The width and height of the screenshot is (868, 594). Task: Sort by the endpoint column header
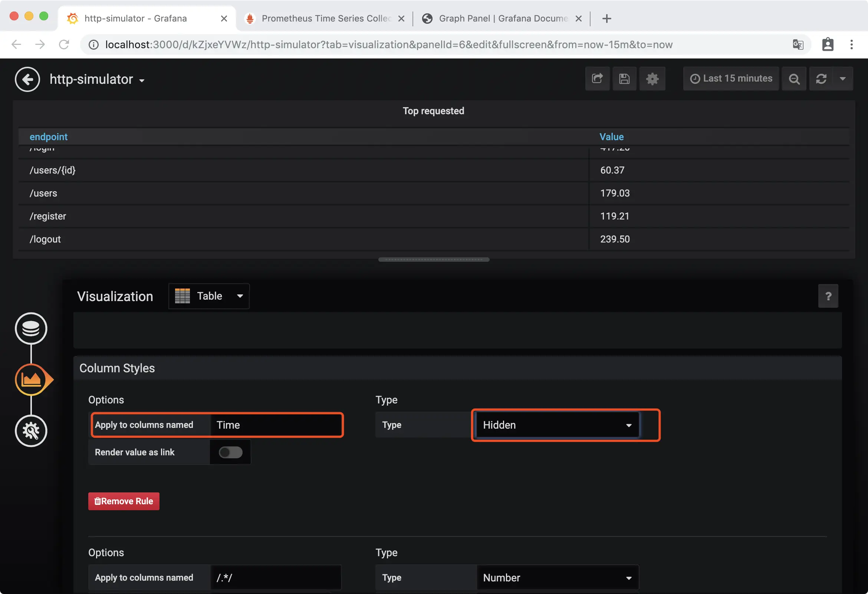[x=49, y=137]
